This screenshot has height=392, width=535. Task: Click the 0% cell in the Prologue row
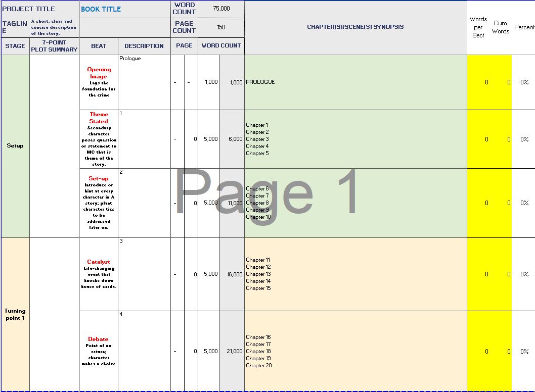[524, 82]
